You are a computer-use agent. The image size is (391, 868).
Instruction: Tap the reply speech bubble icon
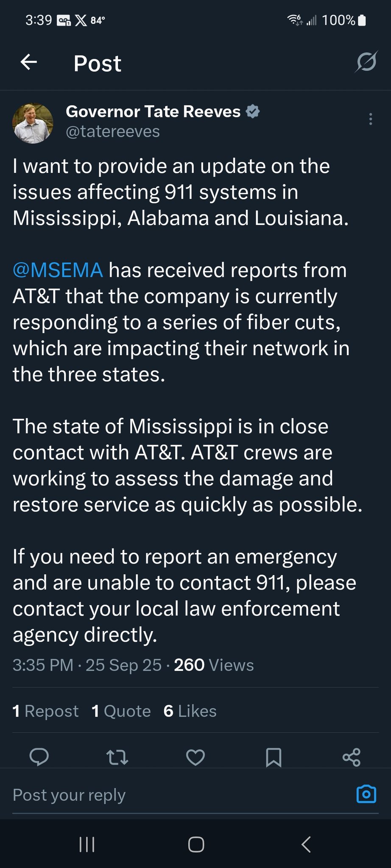coord(39,757)
